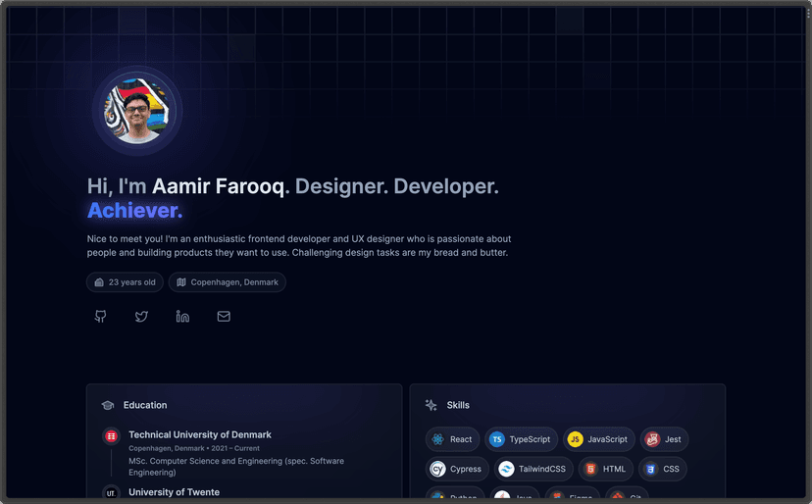Click the Skills section heading
Viewport: 812px width, 504px height.
point(458,405)
